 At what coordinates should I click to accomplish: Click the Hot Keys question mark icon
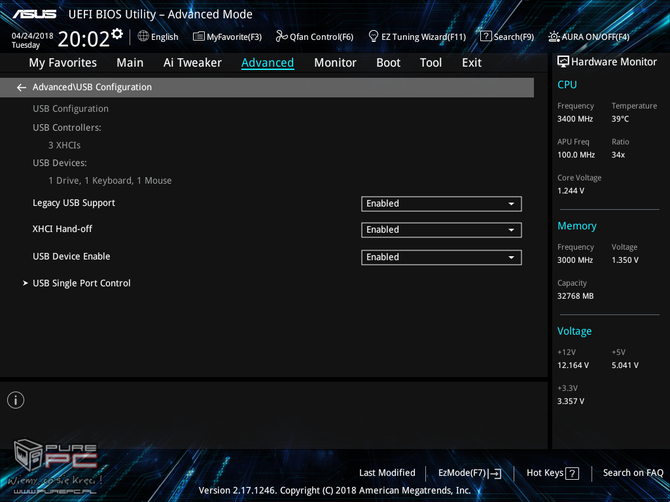[x=572, y=473]
